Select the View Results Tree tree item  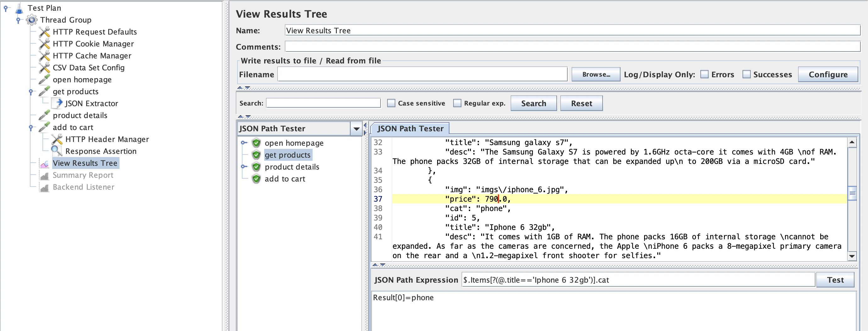pyautogui.click(x=85, y=163)
